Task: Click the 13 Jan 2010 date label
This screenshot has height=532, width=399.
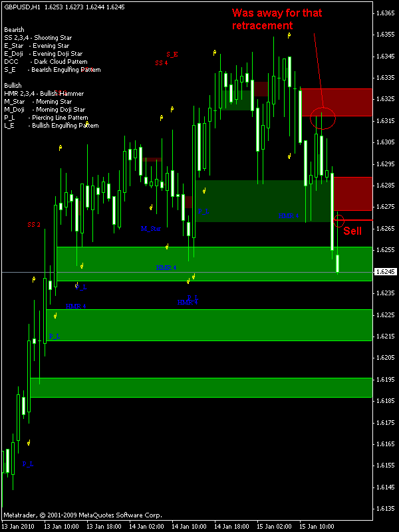Action: tap(17, 526)
